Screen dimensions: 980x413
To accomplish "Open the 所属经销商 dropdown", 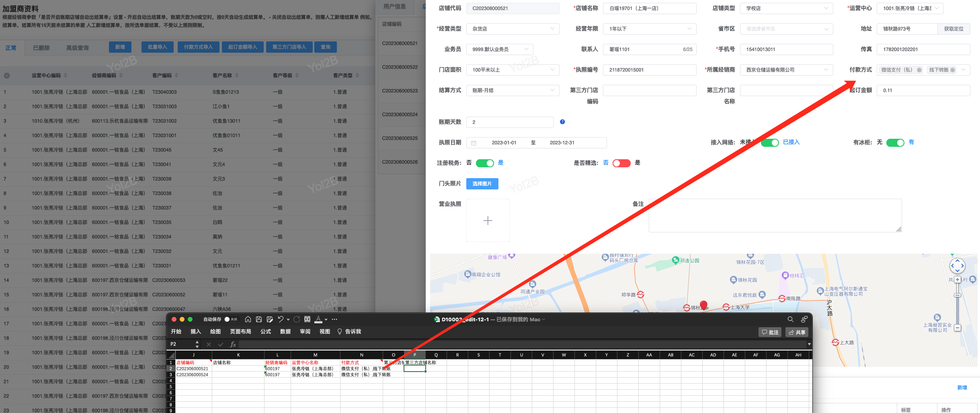I will coord(787,70).
